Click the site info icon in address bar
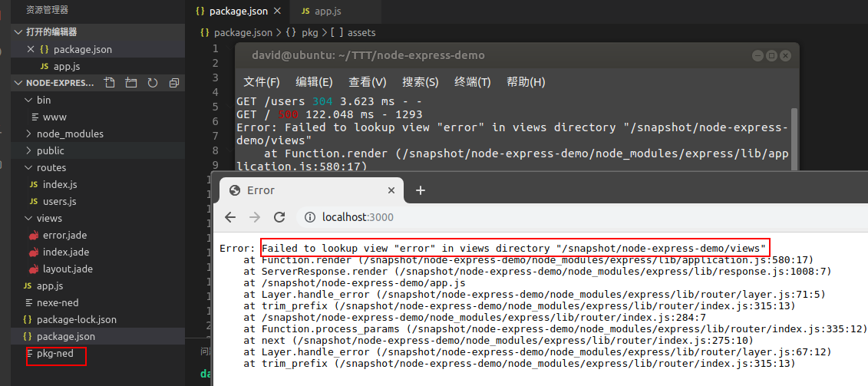Image resolution: width=868 pixels, height=386 pixels. 310,217
